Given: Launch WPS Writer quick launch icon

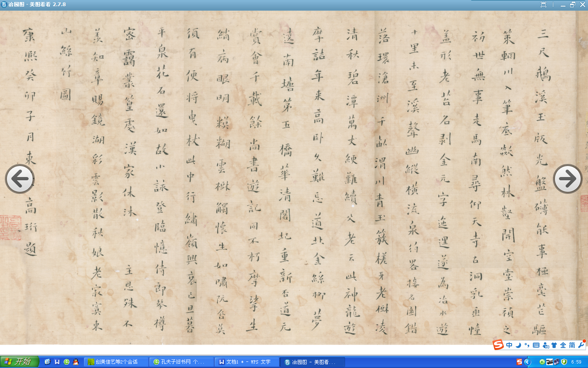Looking at the screenshot, I should [57, 362].
